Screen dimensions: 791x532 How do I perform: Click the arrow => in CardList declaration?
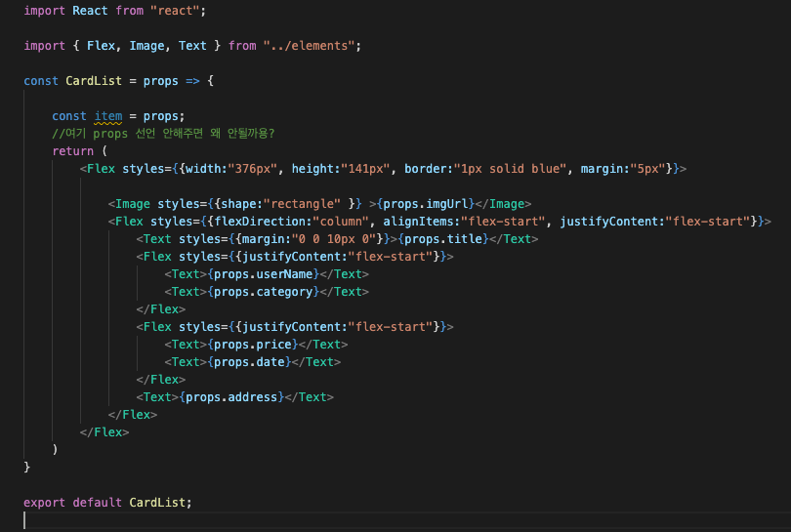(192, 81)
